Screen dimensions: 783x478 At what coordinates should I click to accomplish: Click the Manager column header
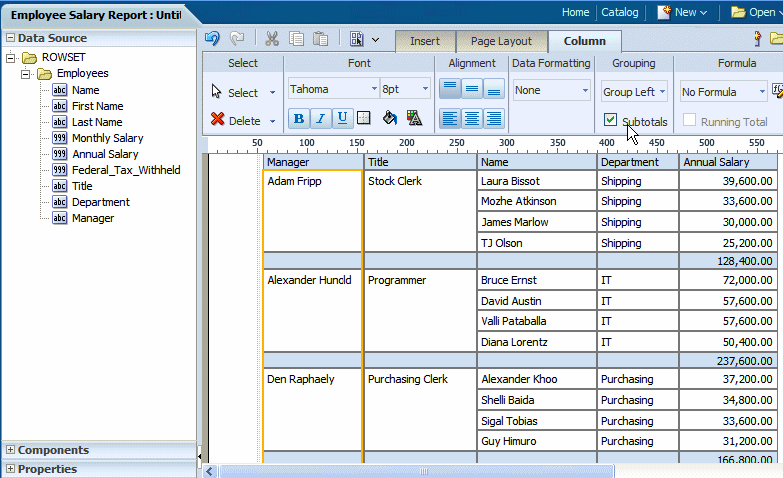(x=313, y=162)
